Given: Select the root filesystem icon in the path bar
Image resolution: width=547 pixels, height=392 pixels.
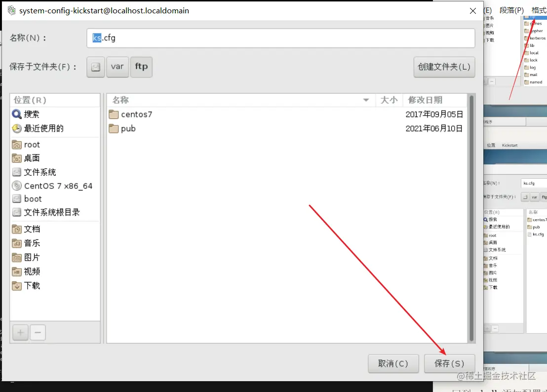Looking at the screenshot, I should [x=95, y=67].
